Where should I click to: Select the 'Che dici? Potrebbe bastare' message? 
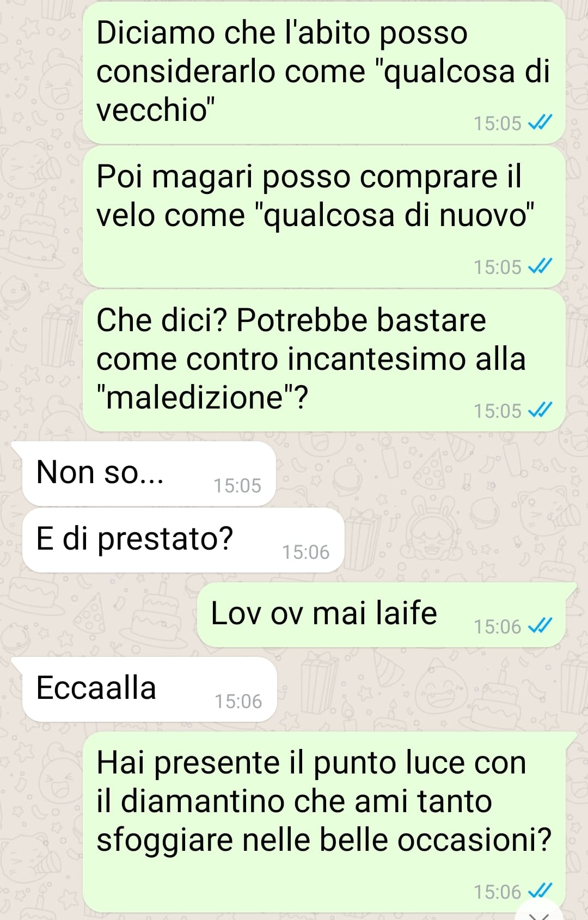coord(324,361)
